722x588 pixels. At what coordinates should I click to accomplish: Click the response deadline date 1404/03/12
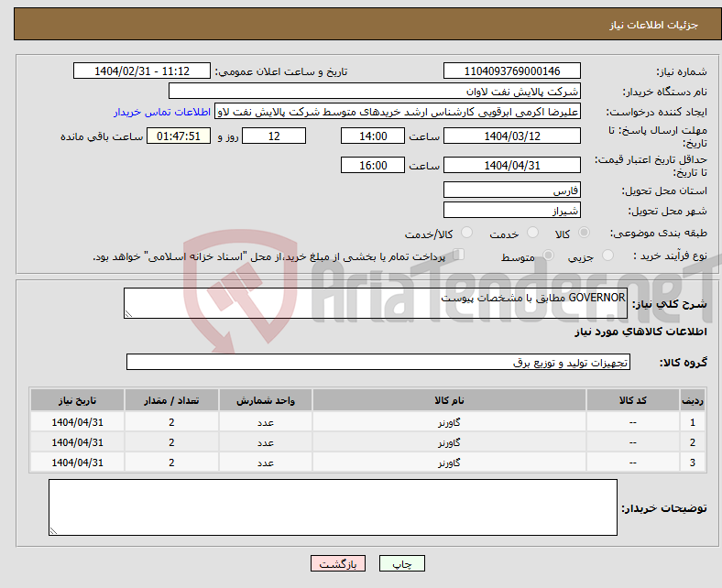tap(511, 136)
